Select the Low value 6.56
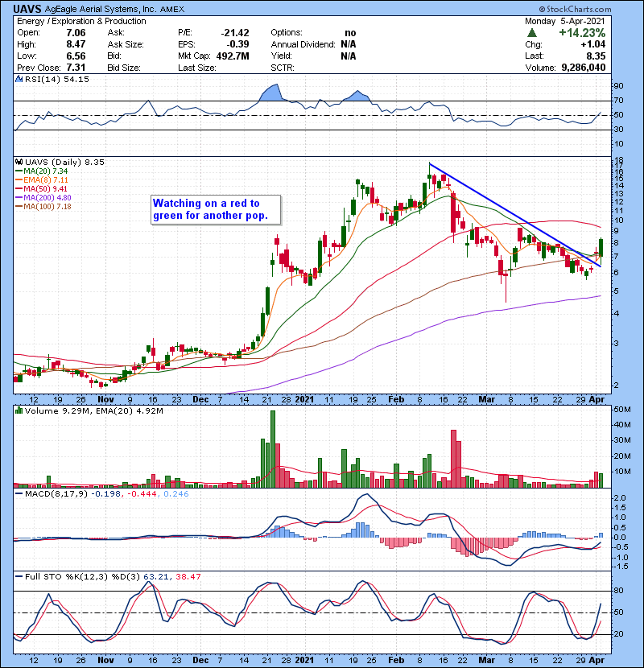Viewport: 644px width, 668px height. (76, 56)
